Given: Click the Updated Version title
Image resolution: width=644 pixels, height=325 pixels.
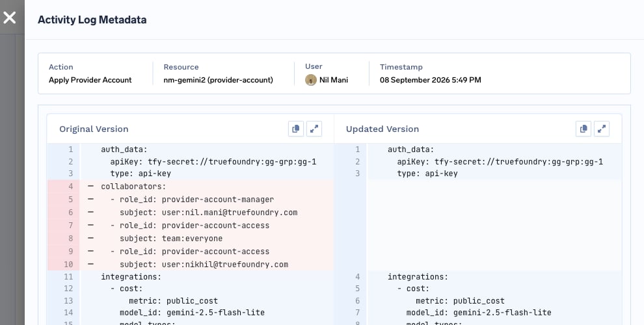Looking at the screenshot, I should (x=382, y=129).
